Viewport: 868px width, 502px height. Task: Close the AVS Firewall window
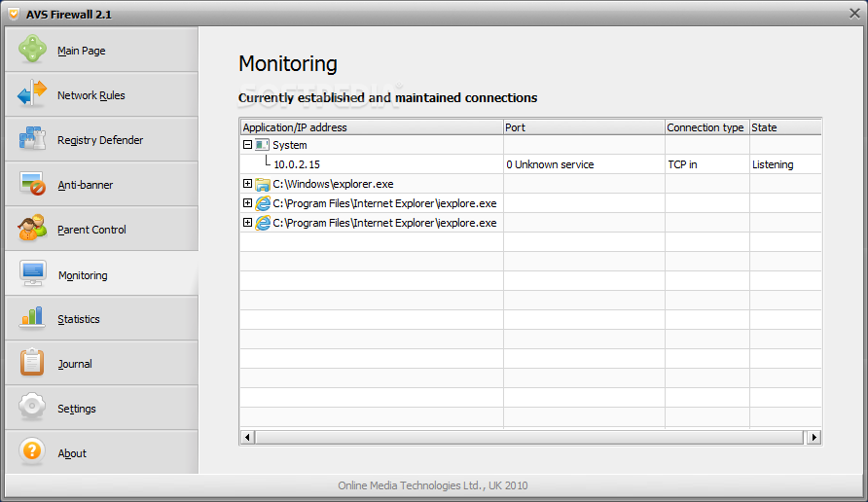point(854,14)
